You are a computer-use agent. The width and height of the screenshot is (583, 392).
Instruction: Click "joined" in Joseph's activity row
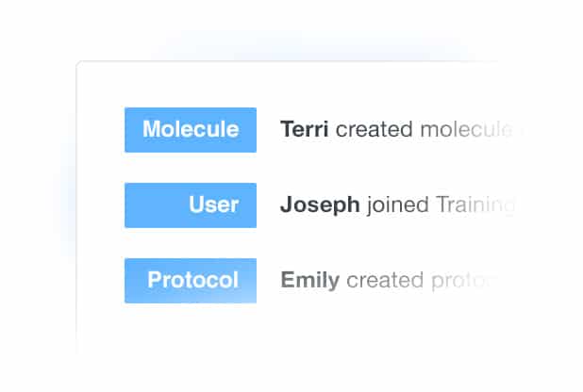(397, 205)
